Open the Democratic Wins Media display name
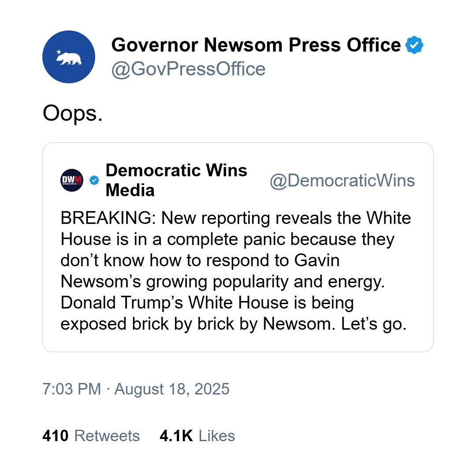The width and height of the screenshot is (476, 476). coord(176,180)
